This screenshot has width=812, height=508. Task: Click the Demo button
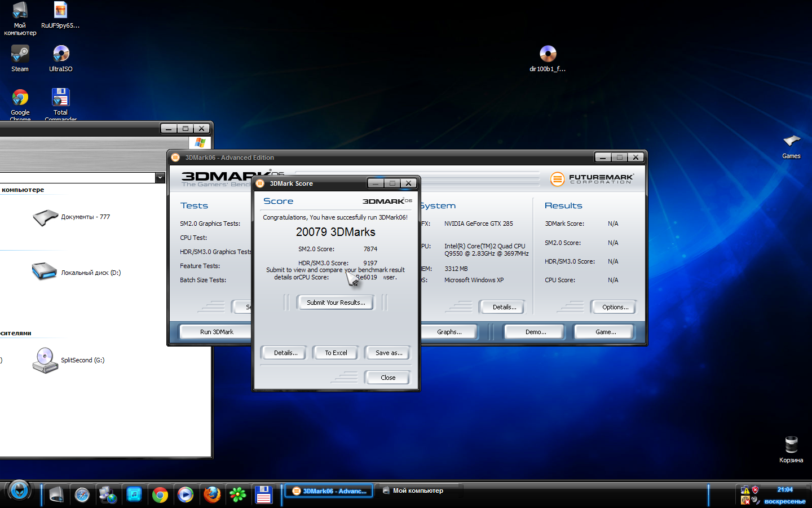[x=536, y=332]
